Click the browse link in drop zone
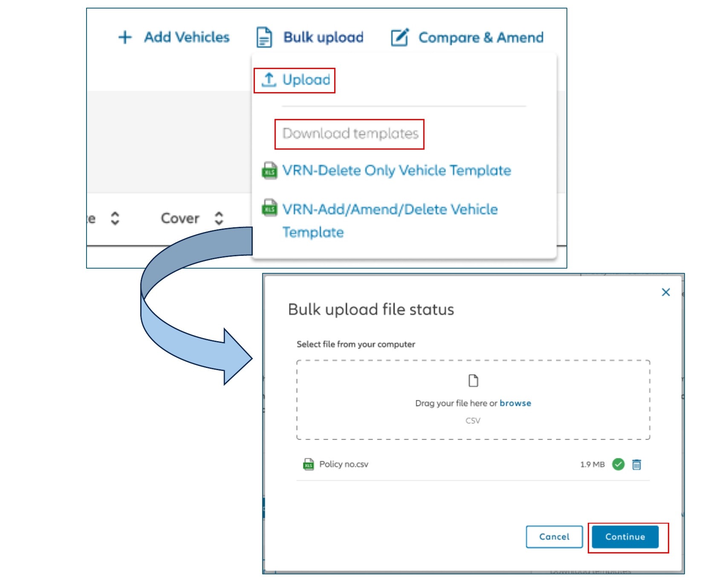Image resolution: width=705 pixels, height=588 pixels. point(515,403)
